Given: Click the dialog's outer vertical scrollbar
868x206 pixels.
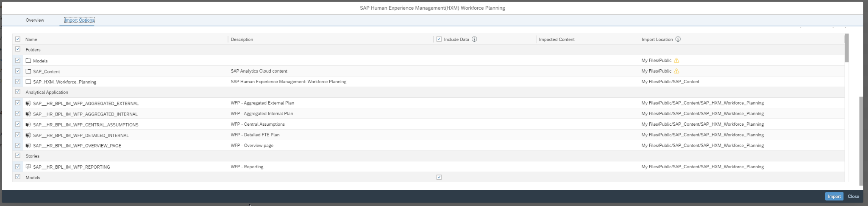Looking at the screenshot, I should [x=861, y=141].
